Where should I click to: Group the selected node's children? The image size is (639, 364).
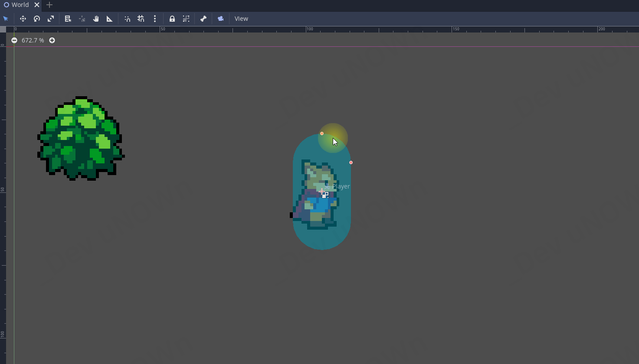pyautogui.click(x=186, y=19)
